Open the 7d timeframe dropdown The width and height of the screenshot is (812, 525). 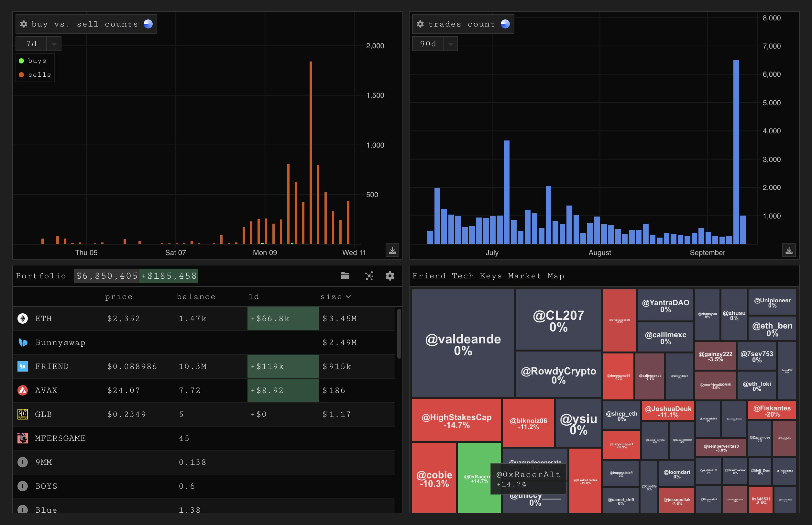[x=53, y=44]
